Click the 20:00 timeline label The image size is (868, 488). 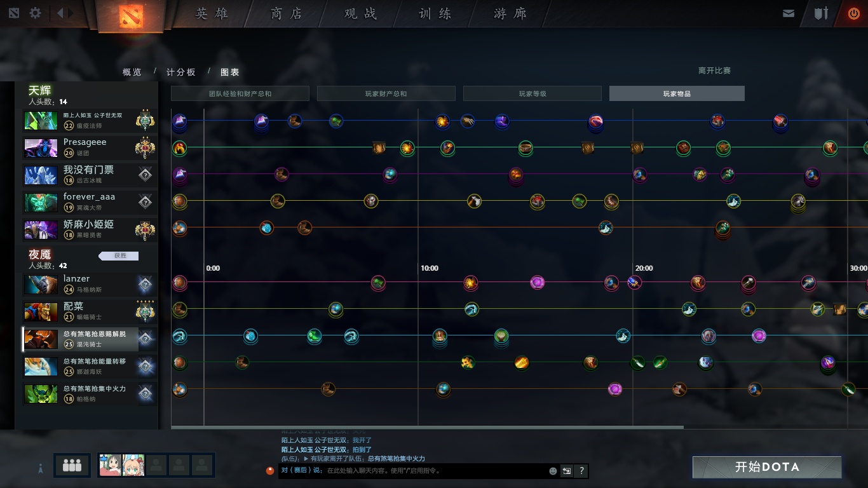click(x=644, y=268)
